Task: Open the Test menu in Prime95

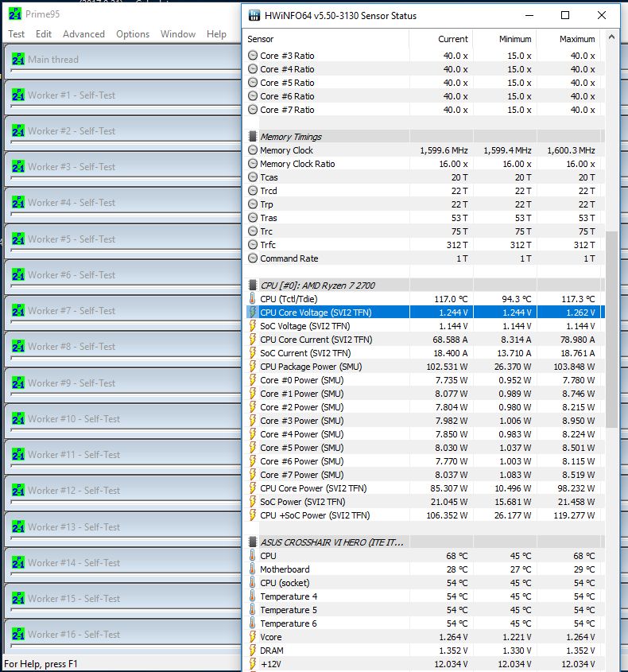Action: [x=16, y=34]
